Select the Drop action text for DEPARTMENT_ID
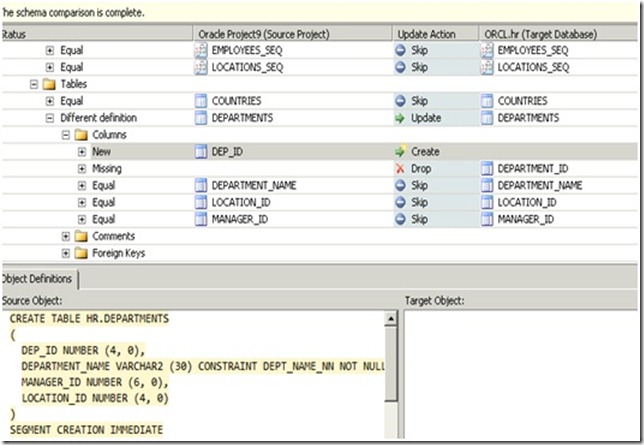This screenshot has width=644, height=445. [421, 168]
